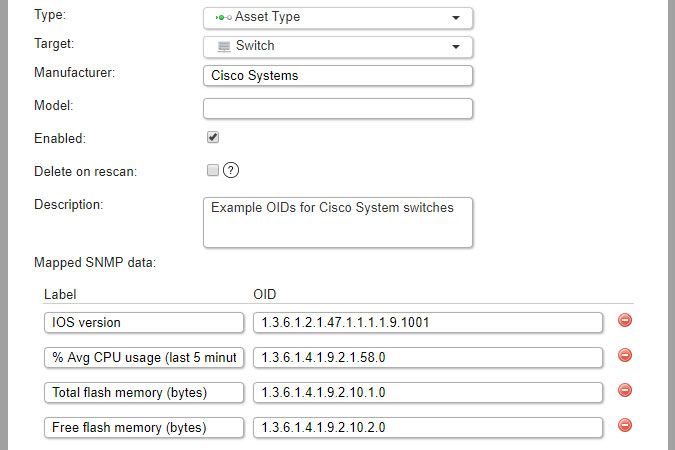
Task: Click the OID field ending in 9.1001
Action: point(428,322)
